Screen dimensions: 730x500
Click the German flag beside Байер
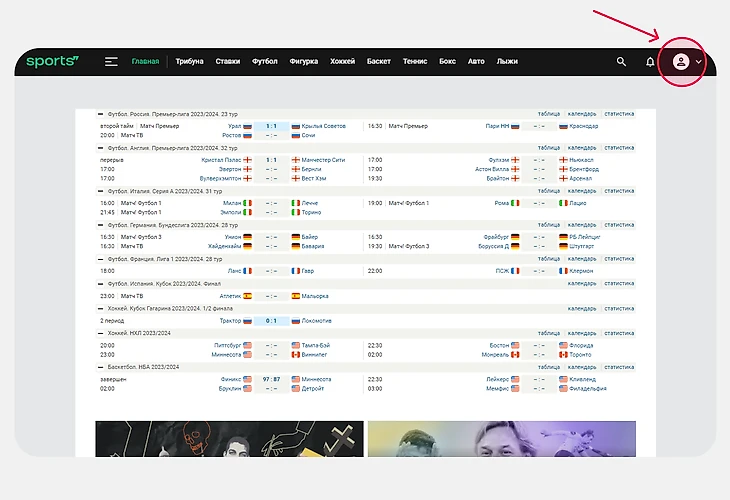[296, 237]
